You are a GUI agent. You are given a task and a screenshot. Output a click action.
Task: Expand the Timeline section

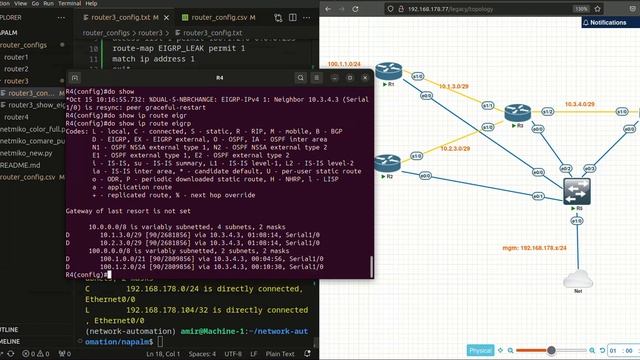(x=10, y=341)
